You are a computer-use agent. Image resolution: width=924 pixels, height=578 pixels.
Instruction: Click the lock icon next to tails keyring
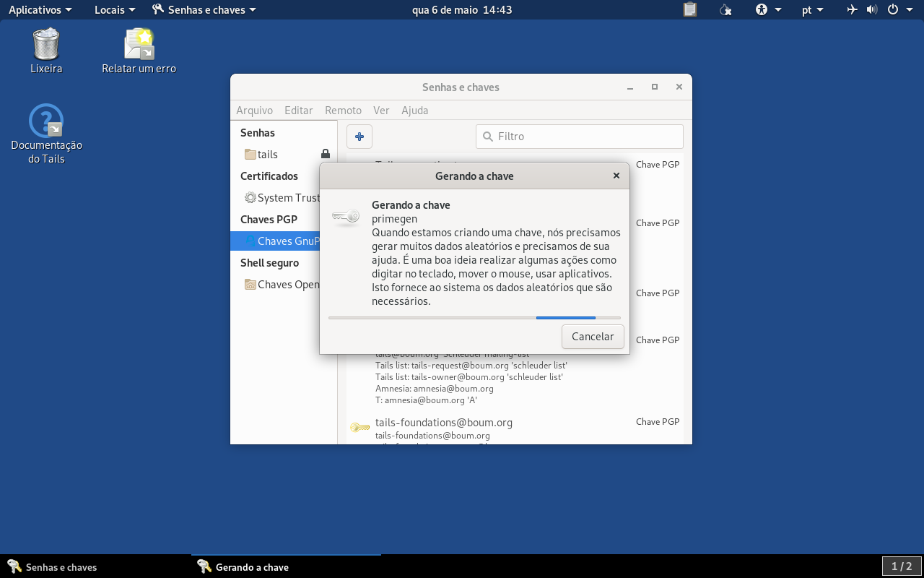326,154
